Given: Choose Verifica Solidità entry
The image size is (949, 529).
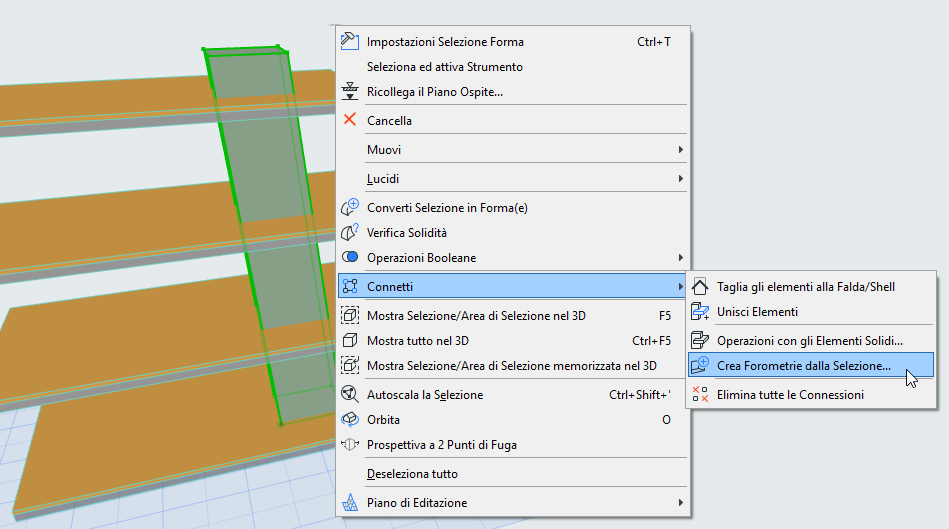Looking at the screenshot, I should [x=513, y=232].
